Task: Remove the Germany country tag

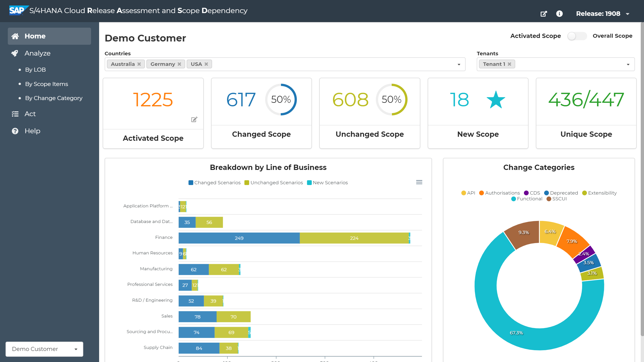Action: click(x=179, y=64)
